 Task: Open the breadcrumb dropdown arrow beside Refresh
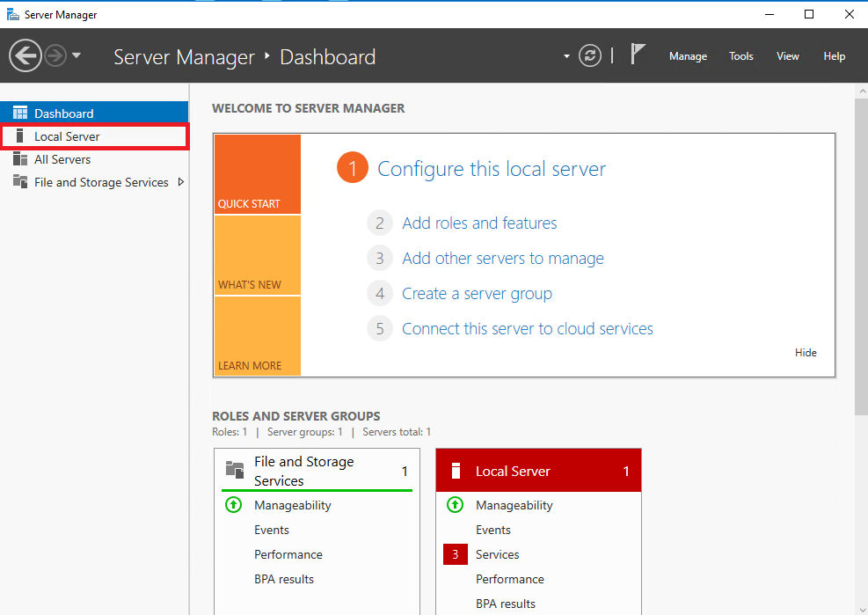click(566, 56)
